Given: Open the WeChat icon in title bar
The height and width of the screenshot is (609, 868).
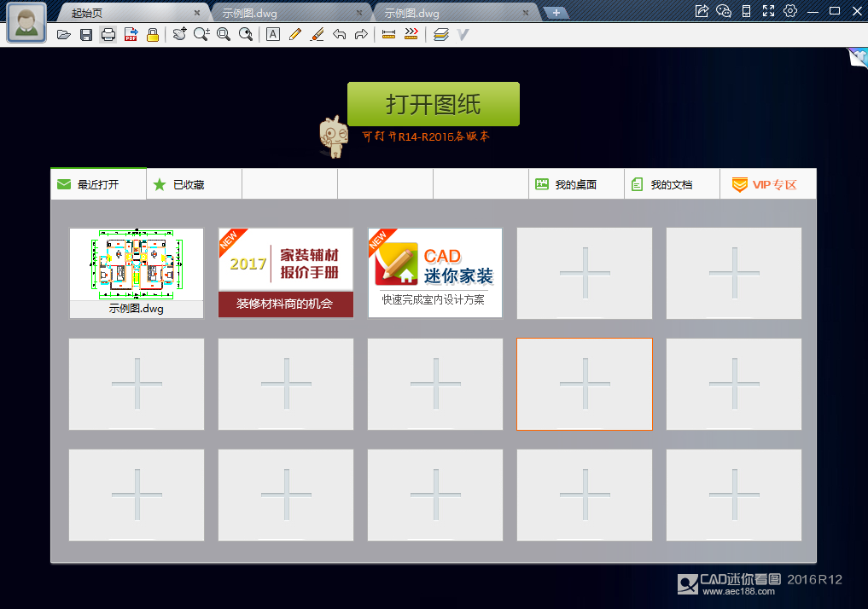Looking at the screenshot, I should click(x=724, y=11).
